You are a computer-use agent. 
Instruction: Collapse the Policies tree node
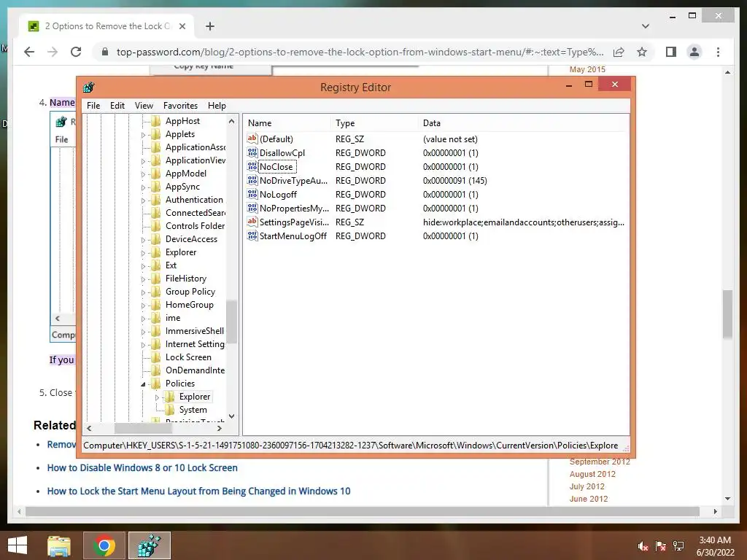[143, 384]
